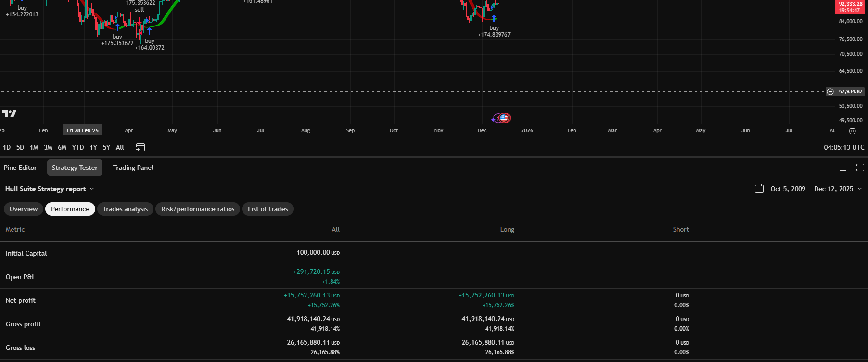Click the Net profit row label
This screenshot has height=362, width=868.
tap(20, 300)
